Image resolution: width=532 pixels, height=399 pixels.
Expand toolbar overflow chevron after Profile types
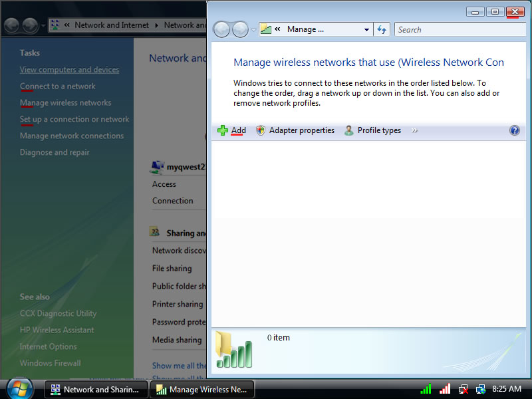(x=415, y=130)
